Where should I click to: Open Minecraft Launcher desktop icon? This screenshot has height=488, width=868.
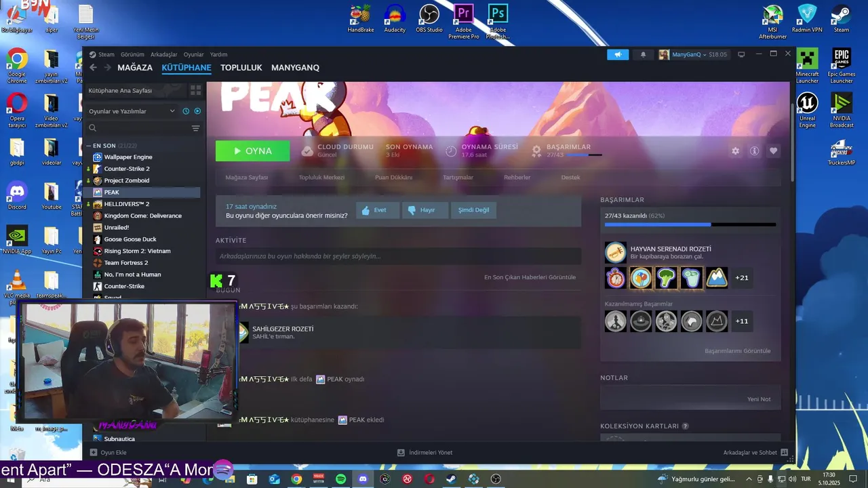click(x=807, y=66)
